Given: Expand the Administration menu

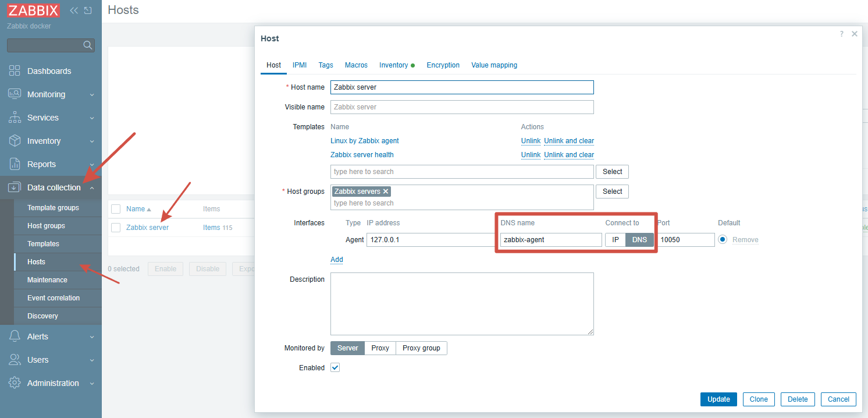Looking at the screenshot, I should [91, 383].
